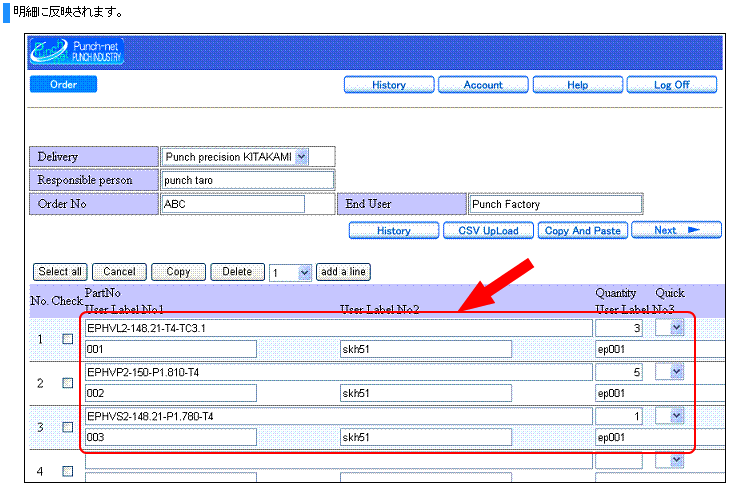This screenshot has width=729, height=487.
Task: Click PartNo field EPHVL2-148.21-T4-TC3.1
Action: pyautogui.click(x=338, y=328)
